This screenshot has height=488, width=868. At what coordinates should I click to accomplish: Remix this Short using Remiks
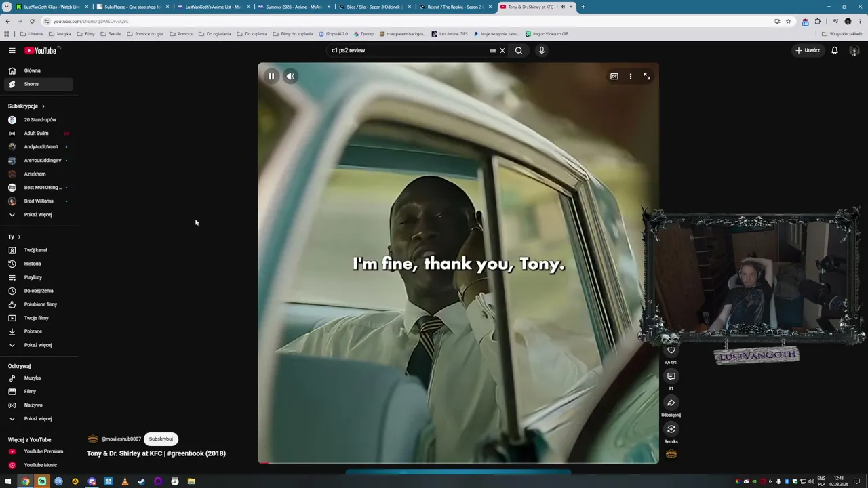click(671, 429)
